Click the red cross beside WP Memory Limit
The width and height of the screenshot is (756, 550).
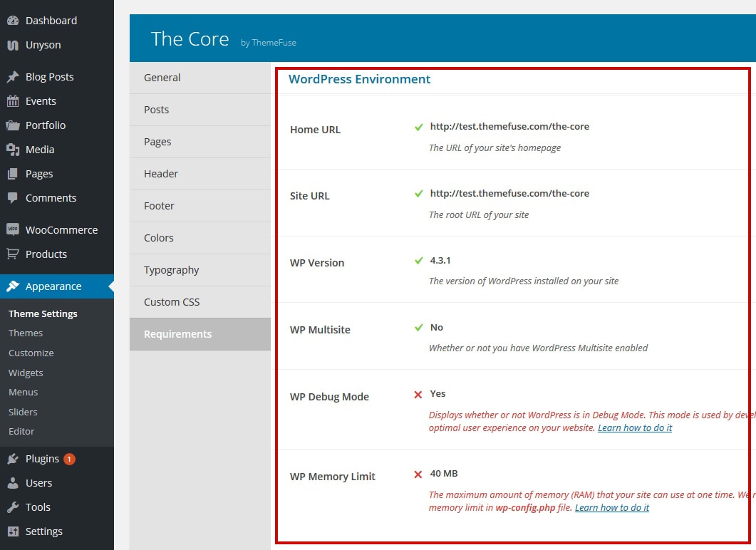418,474
